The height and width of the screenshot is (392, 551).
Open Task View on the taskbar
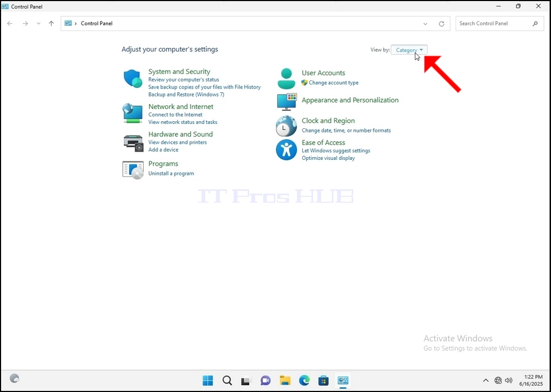(x=246, y=380)
